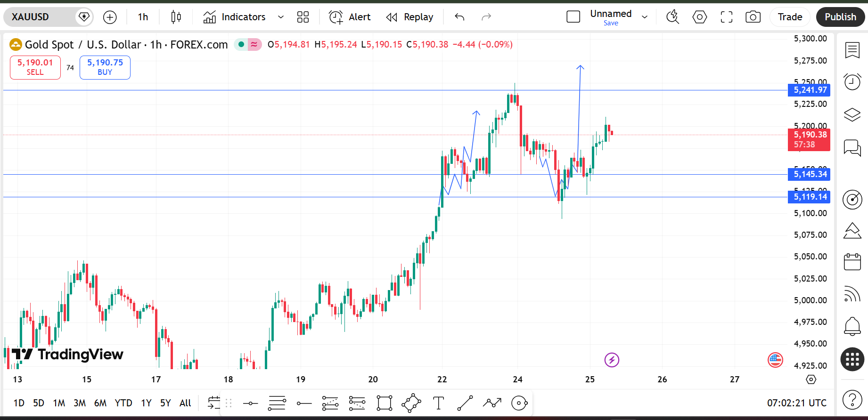Select the 1M time range
Viewport: 868px width, 420px height.
(x=59, y=403)
